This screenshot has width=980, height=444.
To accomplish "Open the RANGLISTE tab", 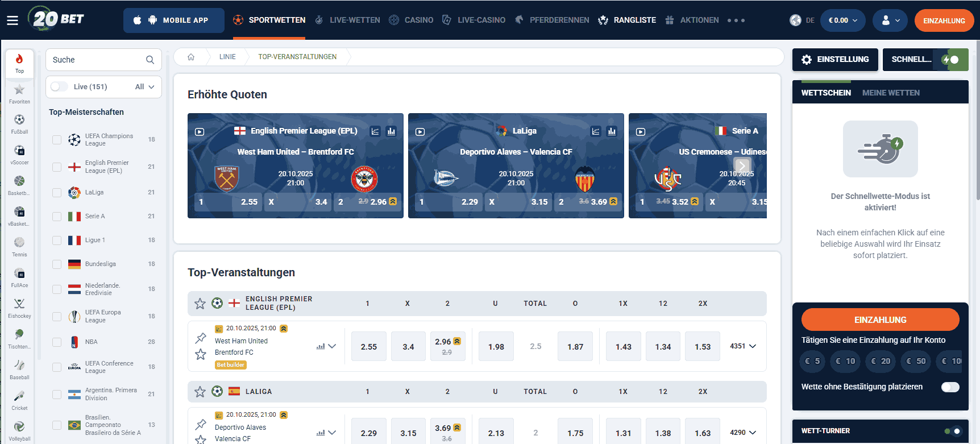I will pos(627,20).
